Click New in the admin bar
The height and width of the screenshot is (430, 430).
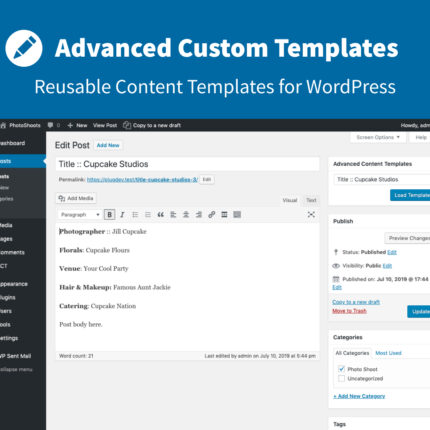tap(77, 125)
